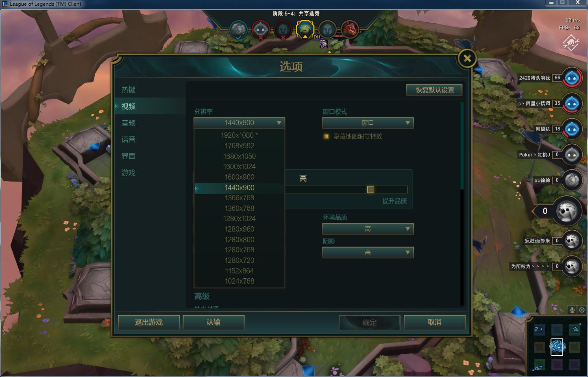Click the 恢复默认设置 button

click(x=434, y=90)
